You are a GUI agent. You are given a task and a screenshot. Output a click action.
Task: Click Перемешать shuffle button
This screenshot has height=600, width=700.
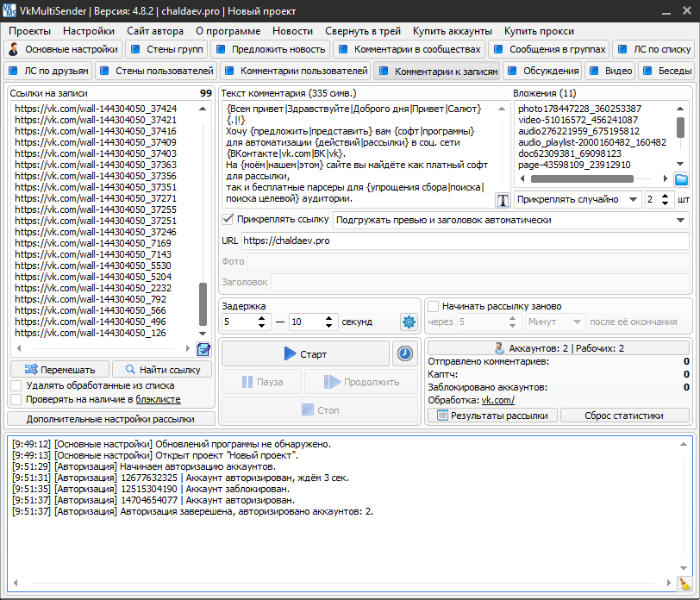[59, 370]
